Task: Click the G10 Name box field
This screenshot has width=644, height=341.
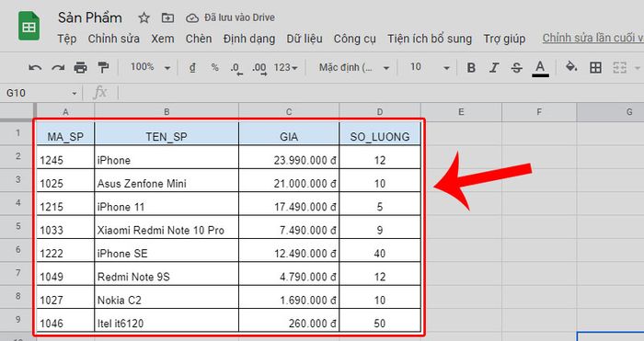Action: 41,93
